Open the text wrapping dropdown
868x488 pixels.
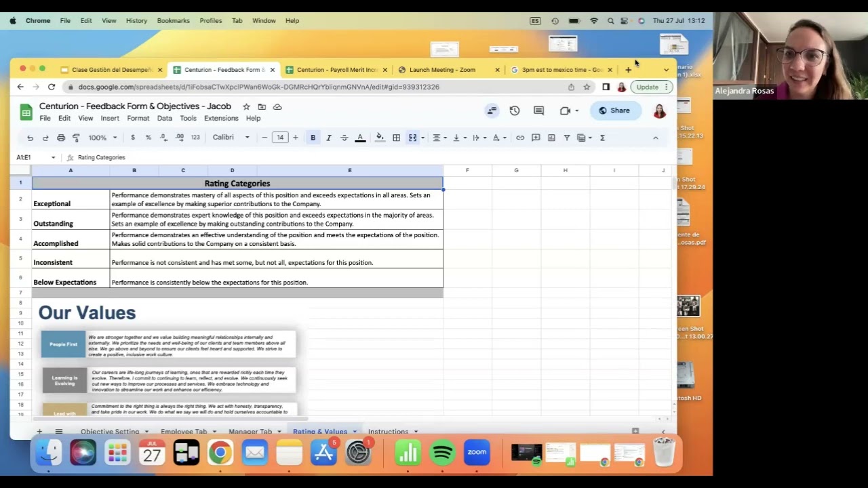click(x=479, y=138)
